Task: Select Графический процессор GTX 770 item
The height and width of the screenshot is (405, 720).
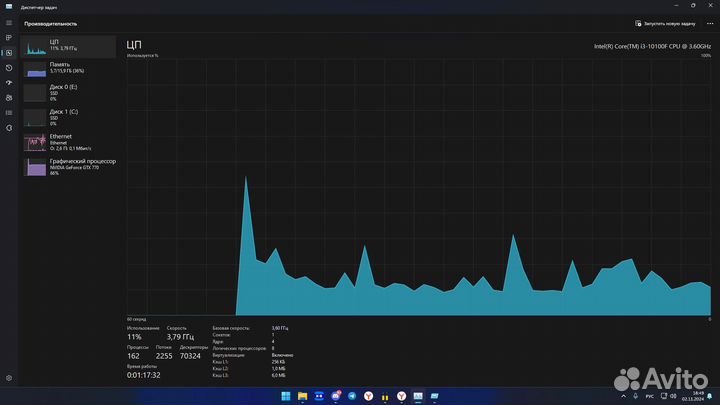Action: click(68, 166)
